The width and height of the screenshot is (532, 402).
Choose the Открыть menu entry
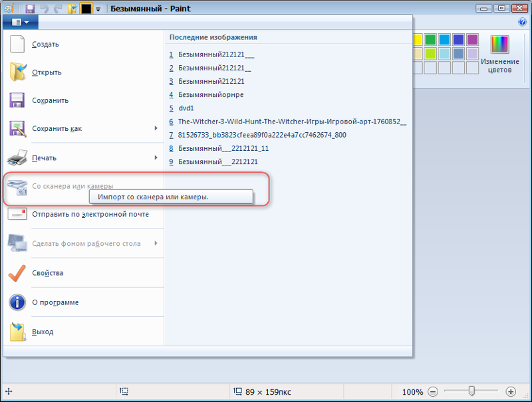point(84,72)
